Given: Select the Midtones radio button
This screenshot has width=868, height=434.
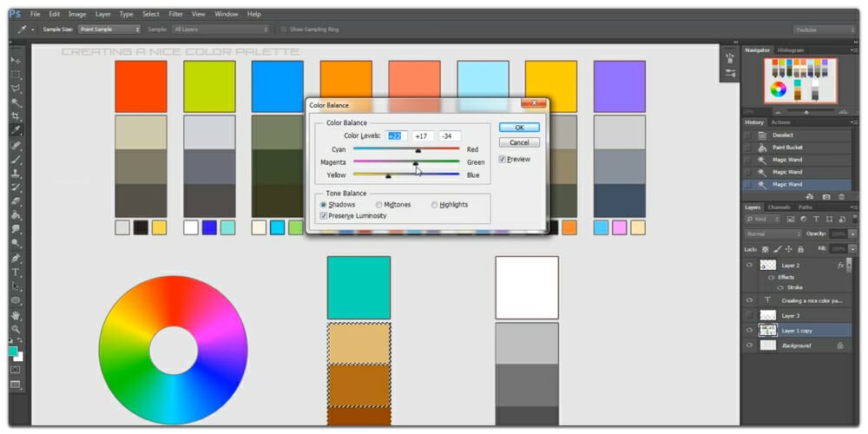Looking at the screenshot, I should [379, 205].
